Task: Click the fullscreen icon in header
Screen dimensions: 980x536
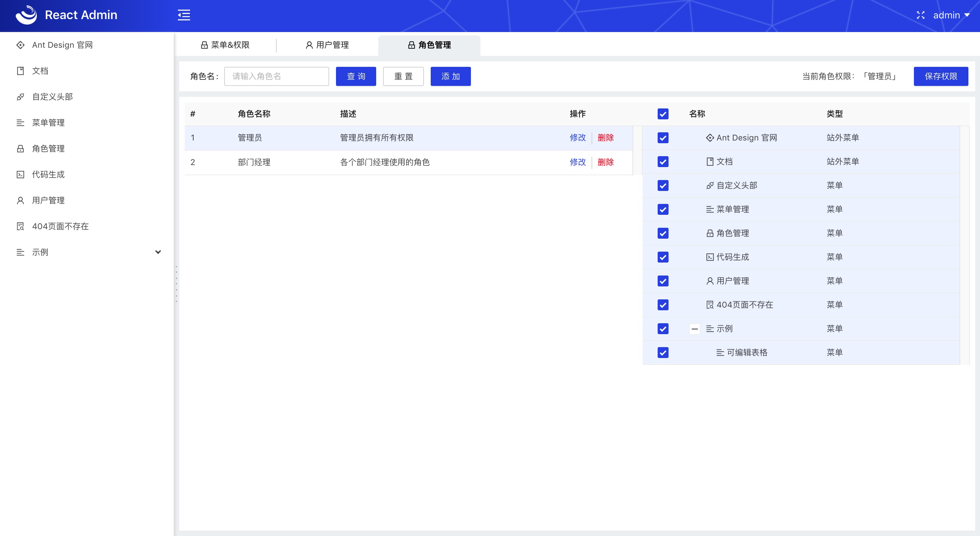Action: pyautogui.click(x=920, y=15)
